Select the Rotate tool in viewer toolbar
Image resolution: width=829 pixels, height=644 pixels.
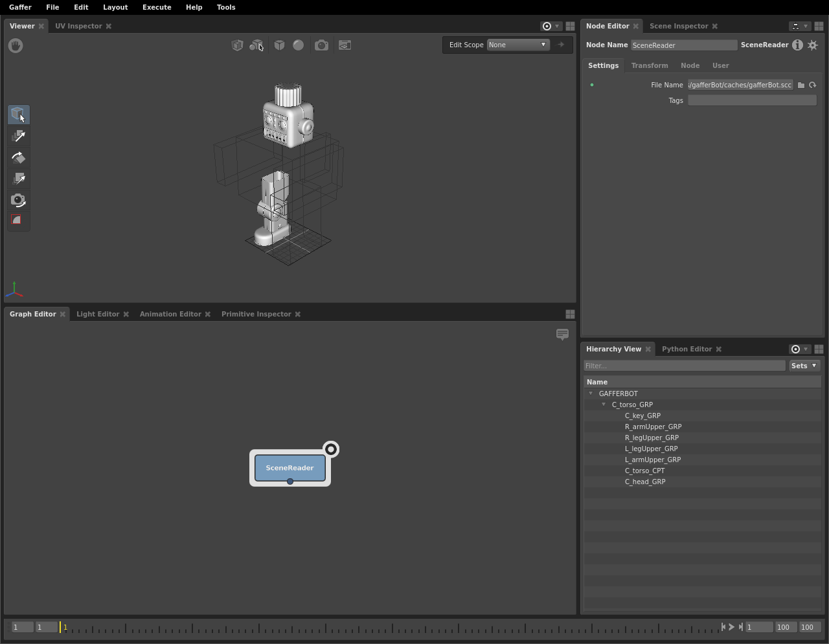point(19,157)
